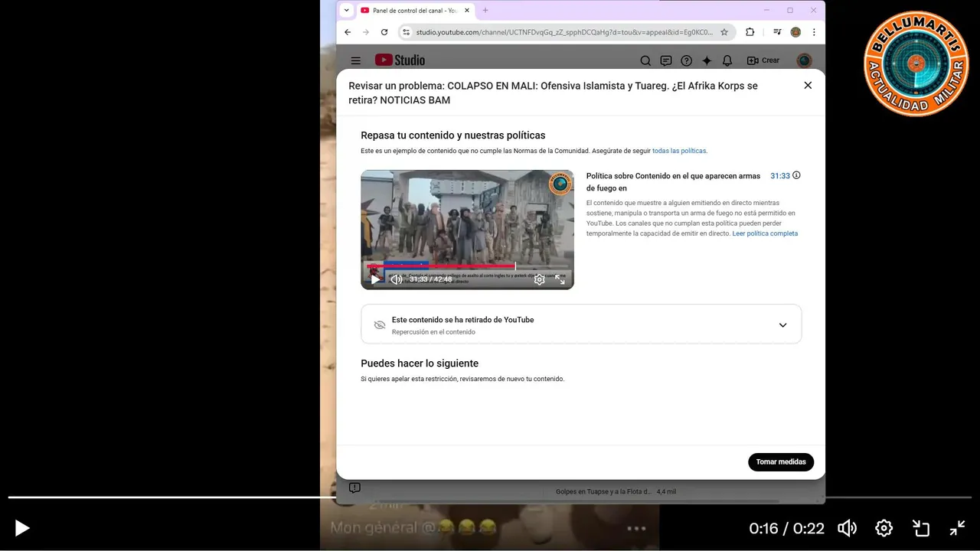This screenshot has width=980, height=551.
Task: Bookmark this page with the star icon
Action: point(724,32)
